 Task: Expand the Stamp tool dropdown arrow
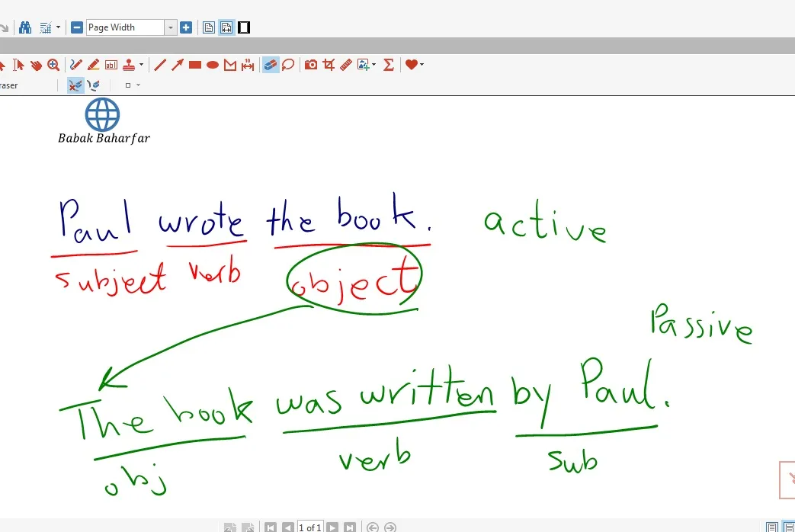click(x=141, y=65)
